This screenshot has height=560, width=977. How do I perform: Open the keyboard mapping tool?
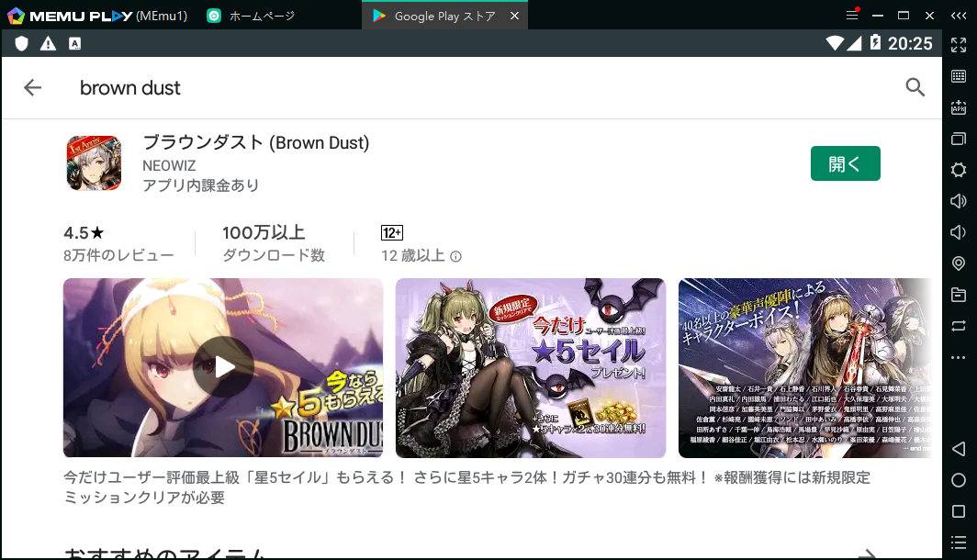click(x=959, y=74)
